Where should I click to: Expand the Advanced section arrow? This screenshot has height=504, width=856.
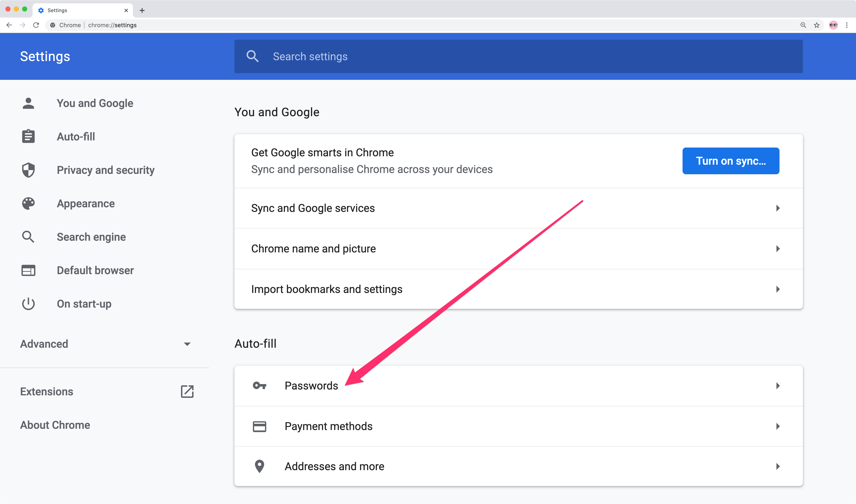click(x=187, y=344)
